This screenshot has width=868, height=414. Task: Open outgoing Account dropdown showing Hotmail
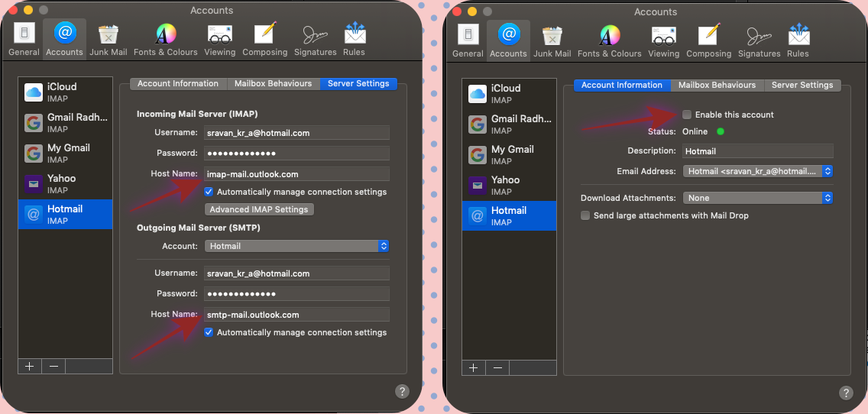(x=296, y=246)
